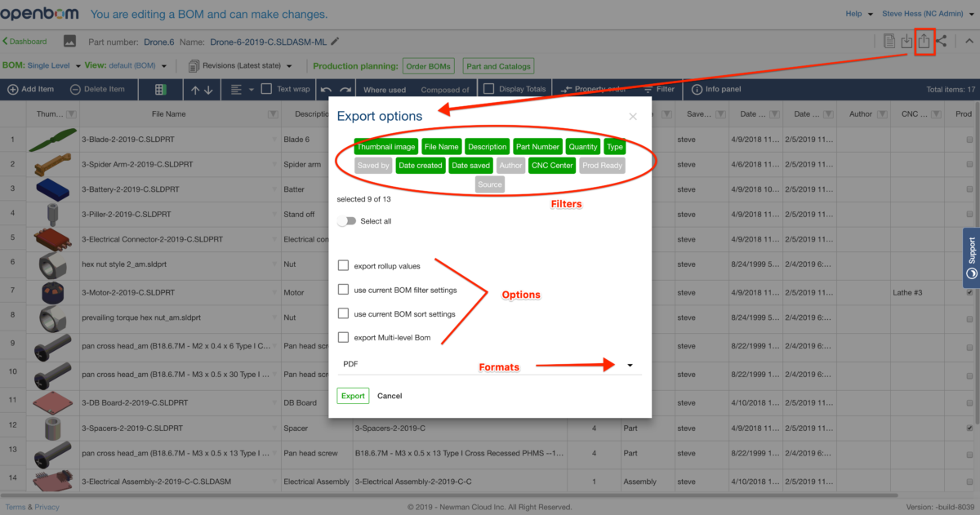The height and width of the screenshot is (515, 980).
Task: Open the Author column filter dropdown
Action: tap(882, 114)
